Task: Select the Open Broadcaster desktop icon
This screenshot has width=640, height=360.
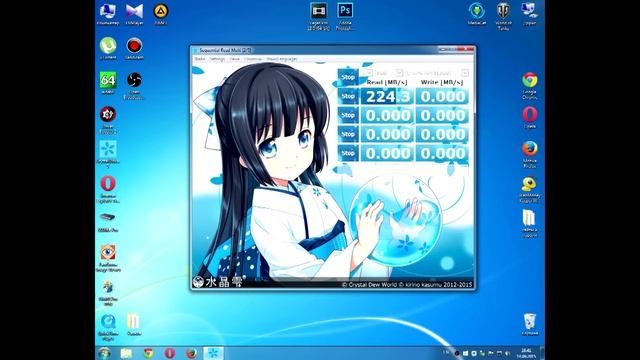Action: tap(134, 85)
